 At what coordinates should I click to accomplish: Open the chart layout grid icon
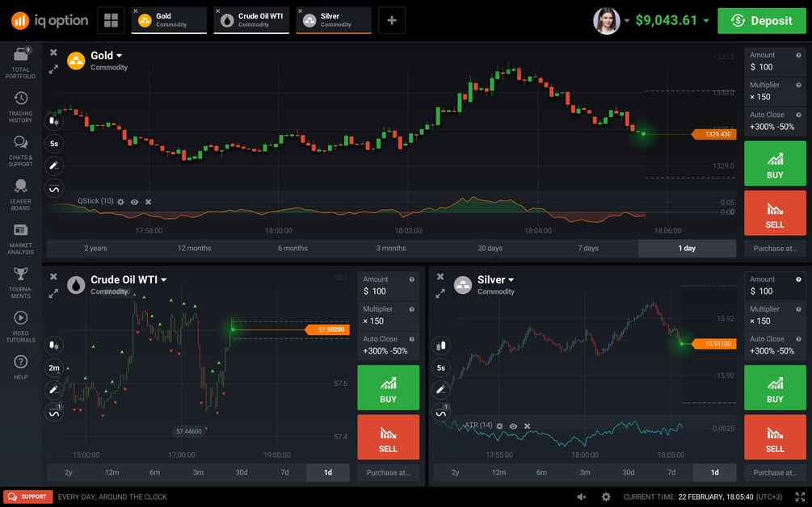pos(111,20)
